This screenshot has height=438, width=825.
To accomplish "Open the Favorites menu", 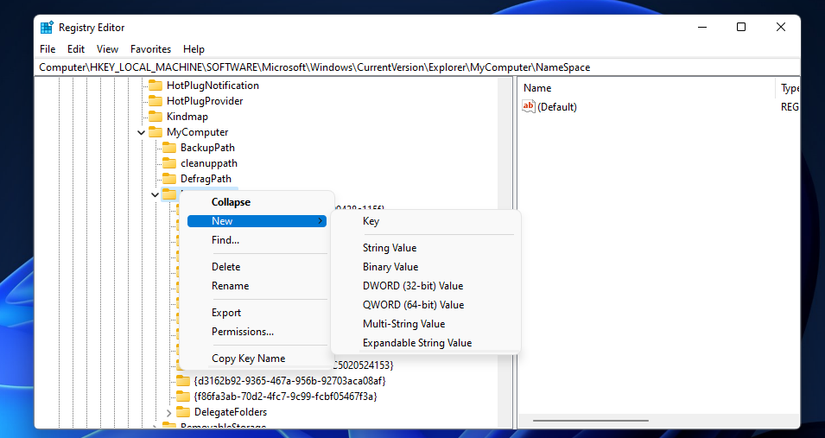I will point(150,49).
